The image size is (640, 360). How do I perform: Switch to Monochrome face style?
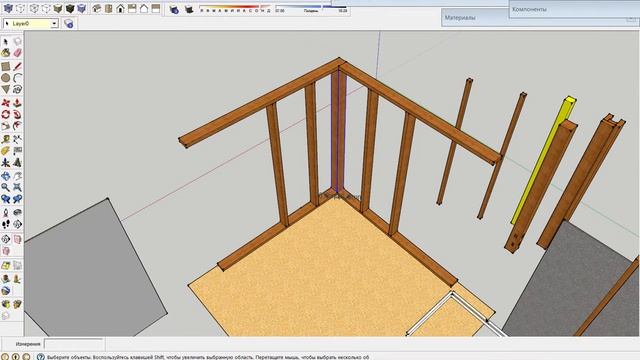[x=82, y=8]
